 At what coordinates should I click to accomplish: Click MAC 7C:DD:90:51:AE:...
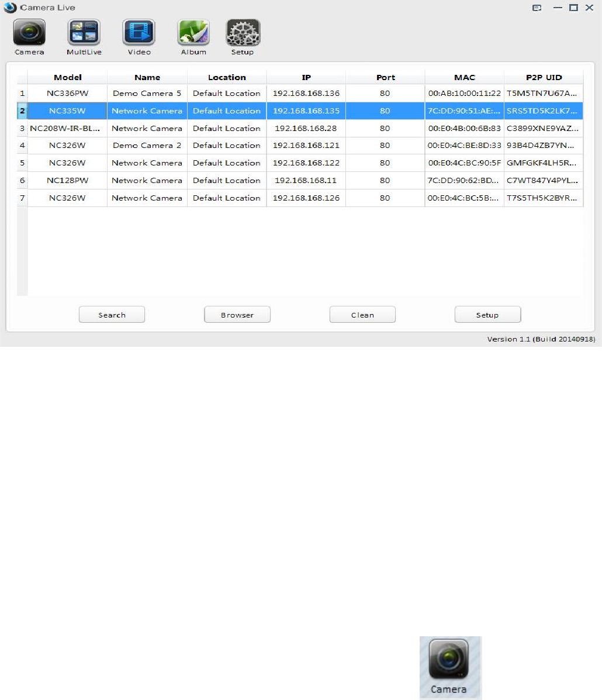point(465,111)
